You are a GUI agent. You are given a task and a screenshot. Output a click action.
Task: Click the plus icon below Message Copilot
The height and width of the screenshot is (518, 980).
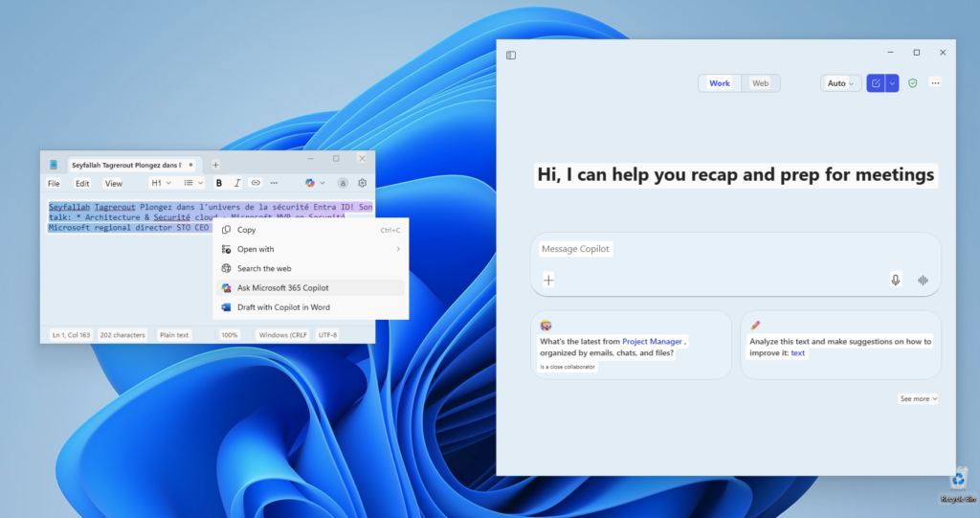[548, 280]
